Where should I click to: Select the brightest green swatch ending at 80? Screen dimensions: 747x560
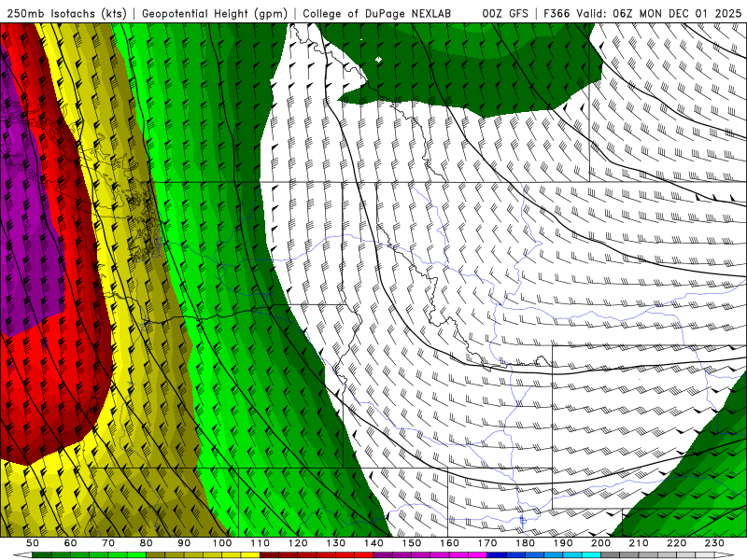[x=136, y=555]
